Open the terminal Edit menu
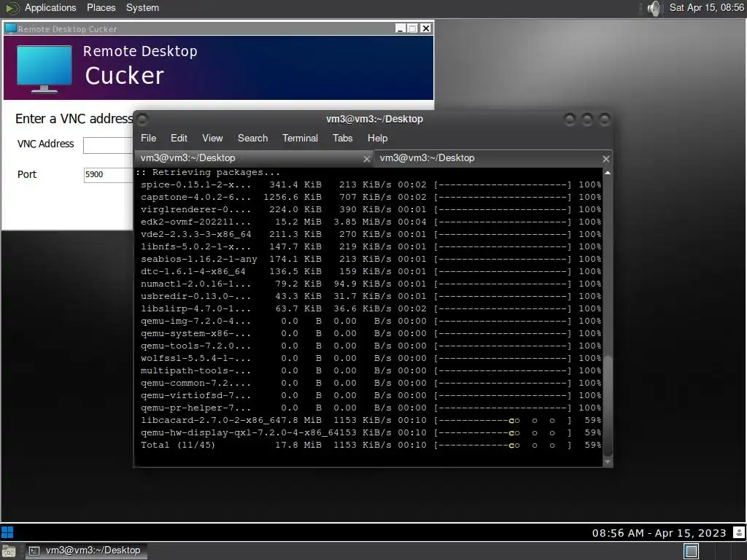This screenshot has width=747, height=560. (x=179, y=138)
